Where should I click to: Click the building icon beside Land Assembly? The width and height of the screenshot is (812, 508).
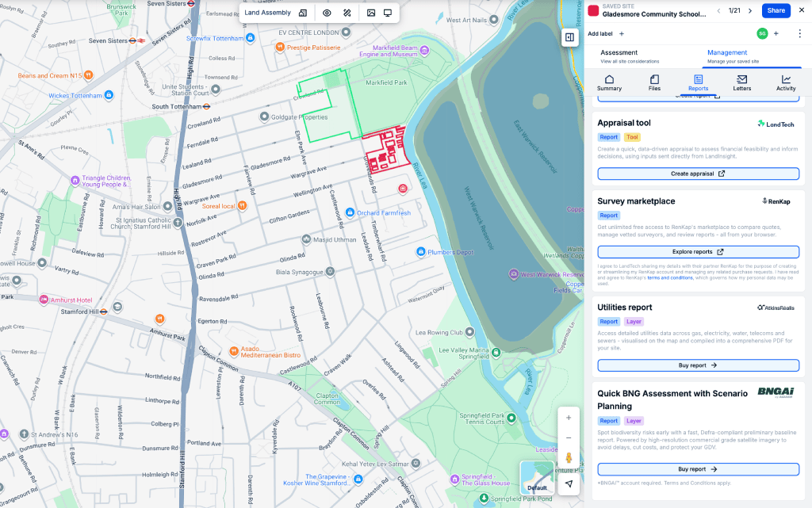pyautogui.click(x=303, y=13)
